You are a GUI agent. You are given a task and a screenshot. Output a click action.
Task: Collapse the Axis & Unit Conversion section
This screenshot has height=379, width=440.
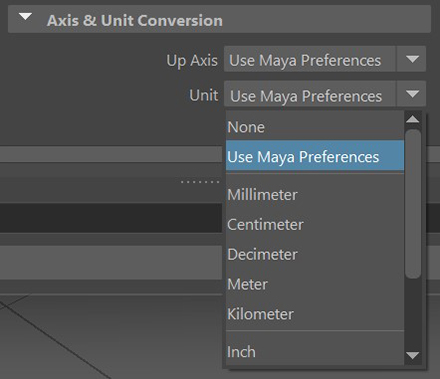[x=25, y=17]
